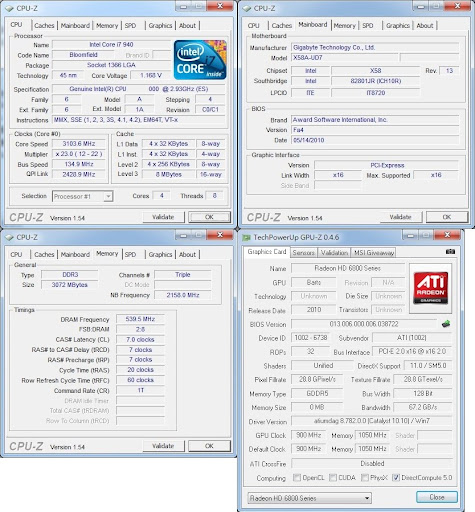Open Mainboard tab in Memory window
Image resolution: width=475 pixels, height=512 pixels.
(75, 255)
